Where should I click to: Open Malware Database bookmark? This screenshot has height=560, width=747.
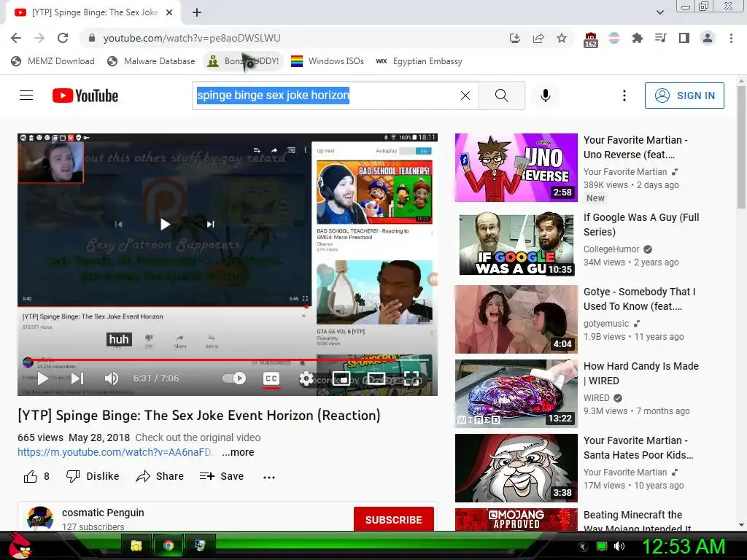tap(151, 61)
